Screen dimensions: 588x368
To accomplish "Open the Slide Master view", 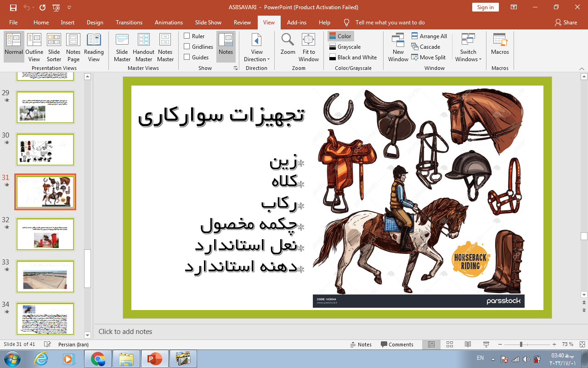I will (x=122, y=47).
